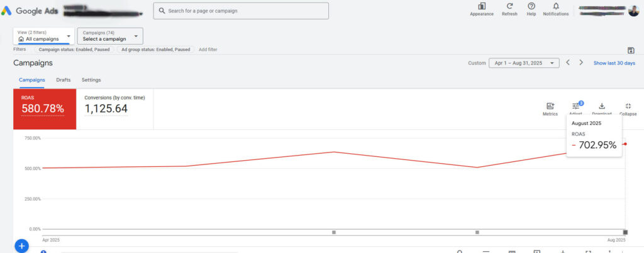Switch to the Settings tab
The height and width of the screenshot is (253, 644).
click(x=91, y=80)
